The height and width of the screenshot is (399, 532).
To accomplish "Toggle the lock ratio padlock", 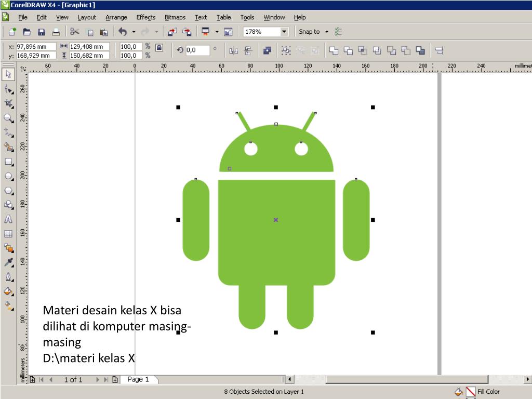I will pos(159,47).
